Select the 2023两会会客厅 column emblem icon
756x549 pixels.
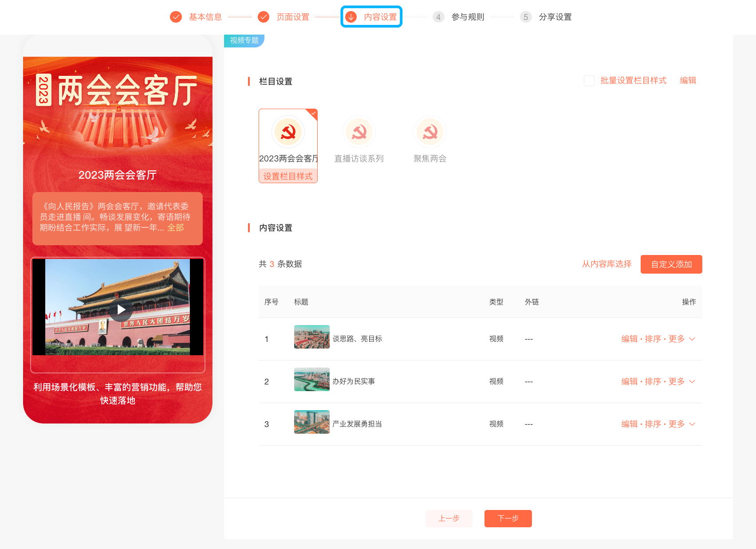288,132
